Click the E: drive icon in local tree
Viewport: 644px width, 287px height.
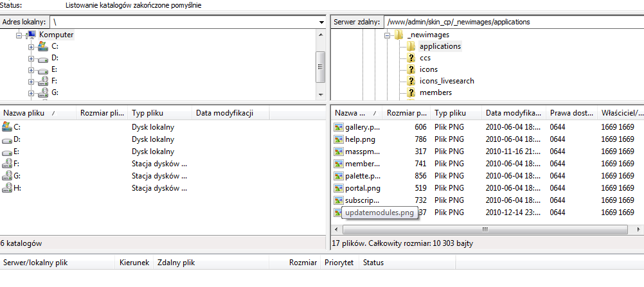(x=42, y=70)
